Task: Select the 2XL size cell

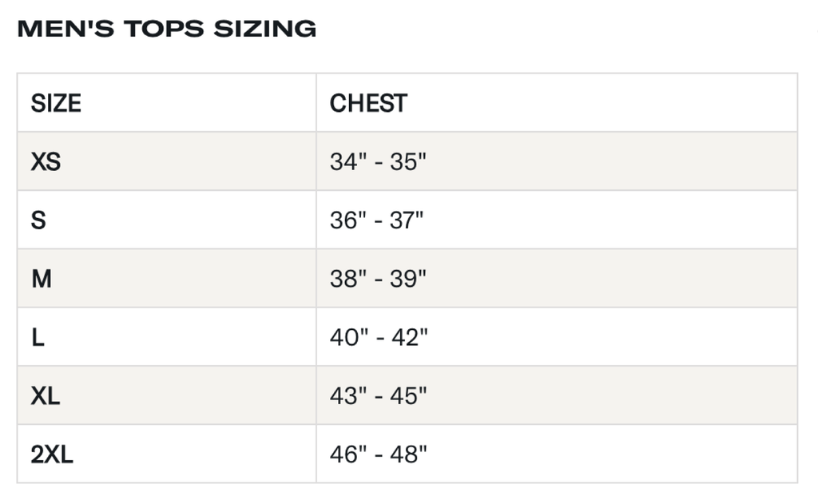Action: (52, 454)
